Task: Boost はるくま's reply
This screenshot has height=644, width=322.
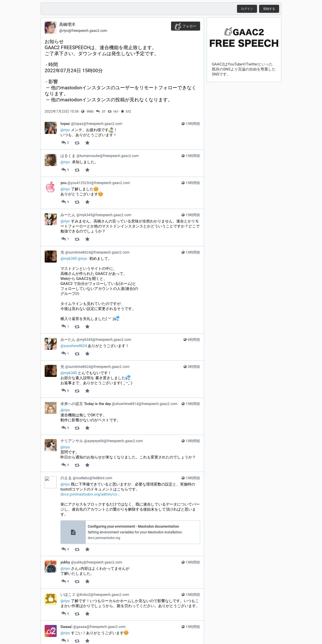Action: 77,170
